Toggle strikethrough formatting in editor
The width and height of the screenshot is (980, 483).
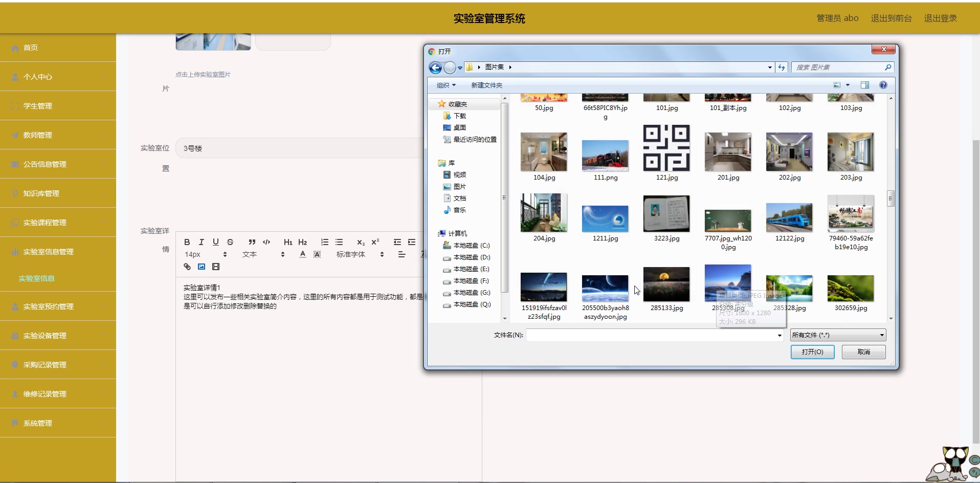(230, 242)
